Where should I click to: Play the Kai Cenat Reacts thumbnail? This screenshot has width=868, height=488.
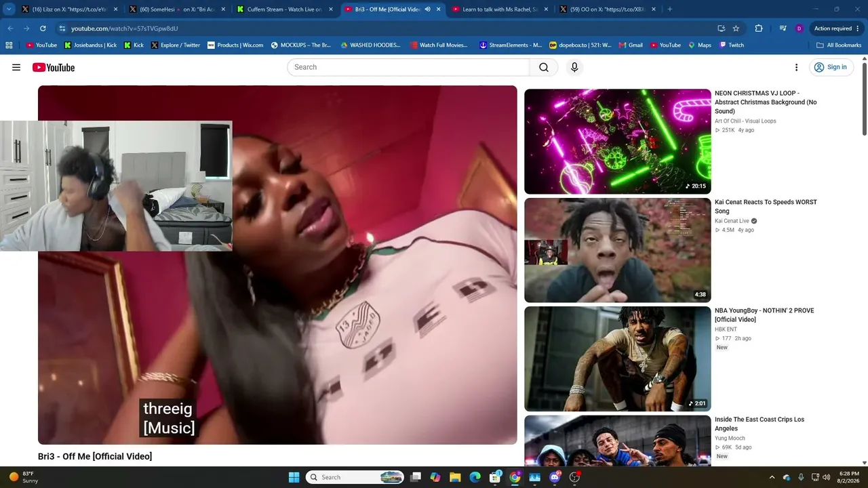618,250
